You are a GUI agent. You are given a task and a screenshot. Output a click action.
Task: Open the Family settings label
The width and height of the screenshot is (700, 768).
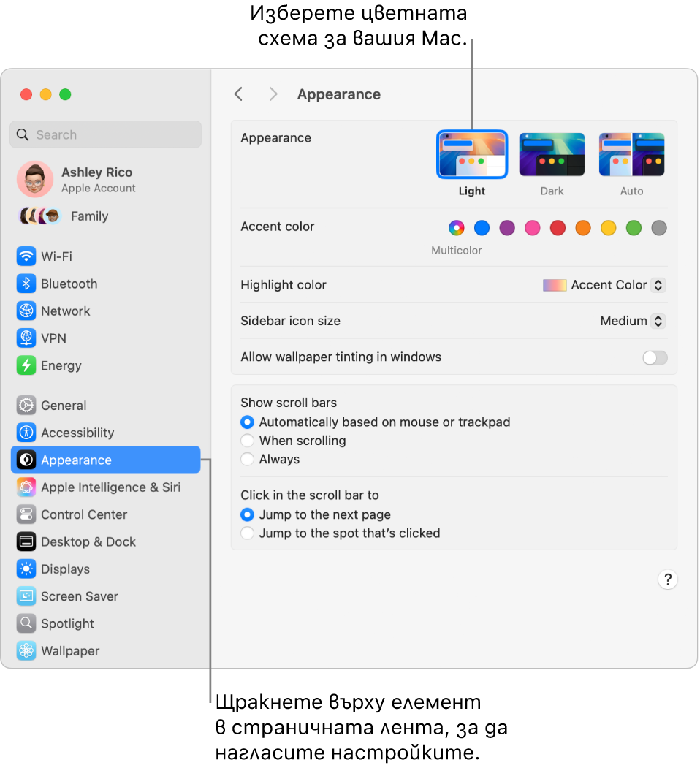click(90, 216)
